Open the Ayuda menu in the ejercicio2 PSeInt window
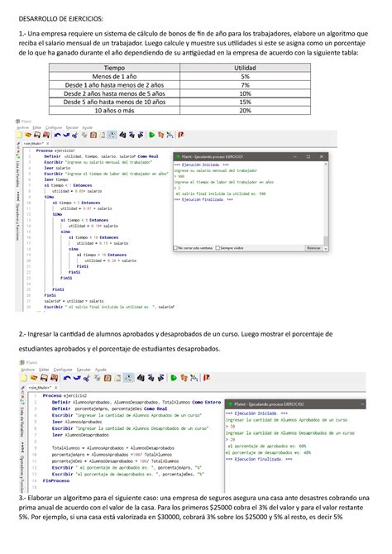 (x=101, y=370)
